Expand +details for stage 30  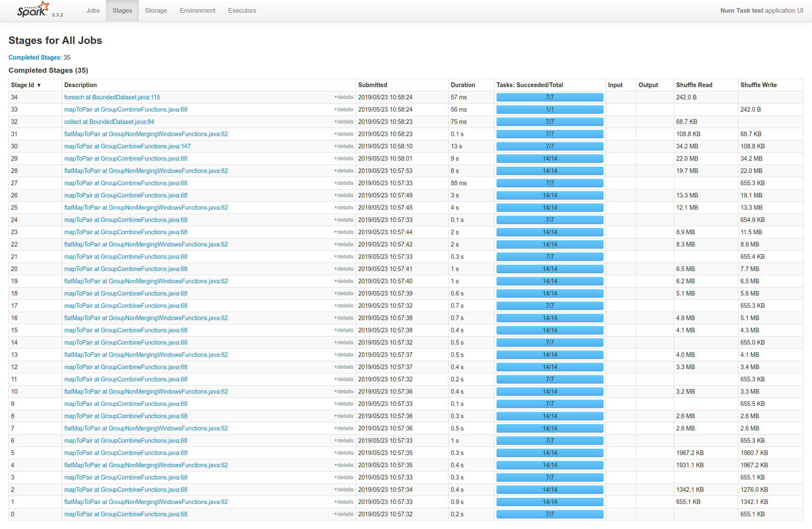coord(343,146)
